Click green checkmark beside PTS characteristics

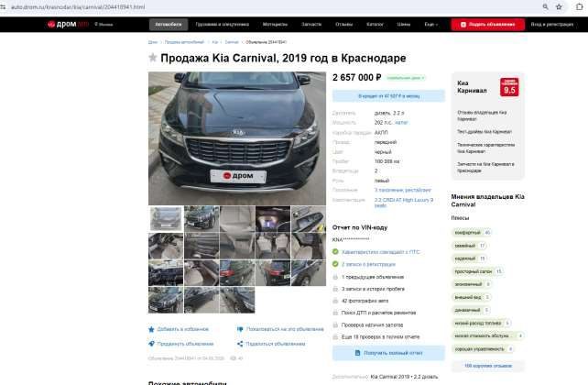point(335,252)
